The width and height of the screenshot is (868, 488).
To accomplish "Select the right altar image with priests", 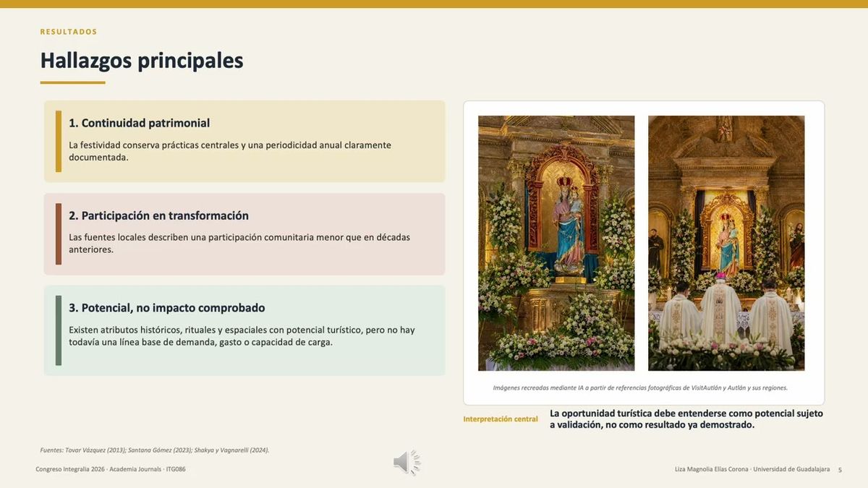I will click(x=726, y=243).
